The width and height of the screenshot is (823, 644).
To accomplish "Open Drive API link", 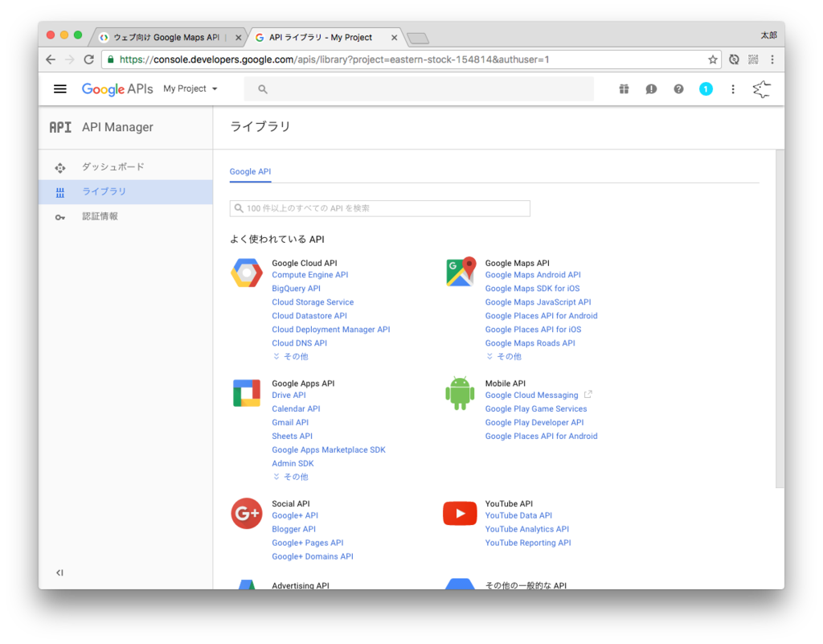I will coord(289,396).
